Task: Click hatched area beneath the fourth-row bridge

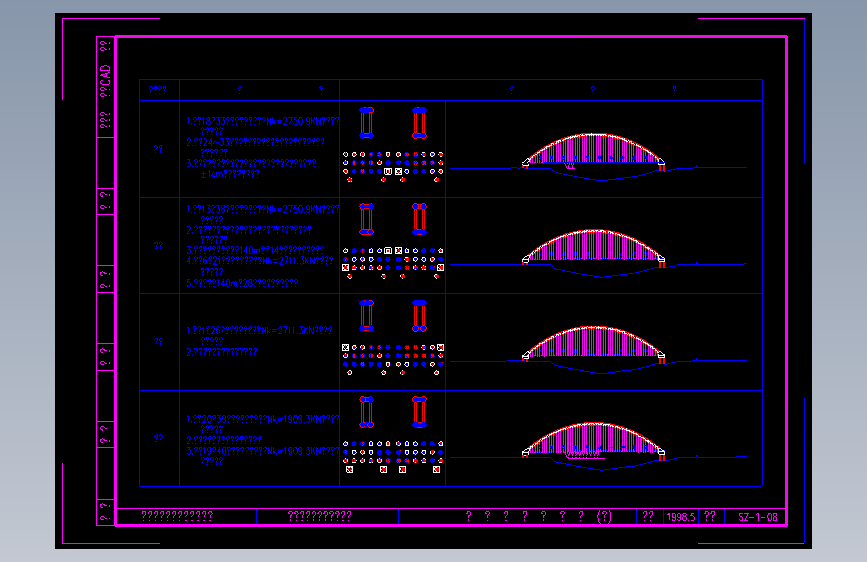Action: point(583,454)
